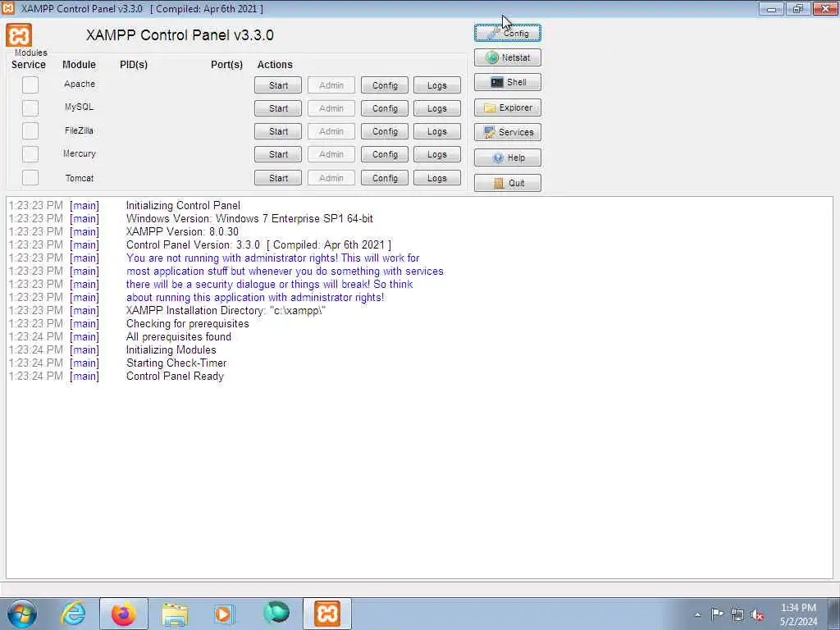The width and height of the screenshot is (840, 630).
Task: Open the Help button
Action: point(507,157)
